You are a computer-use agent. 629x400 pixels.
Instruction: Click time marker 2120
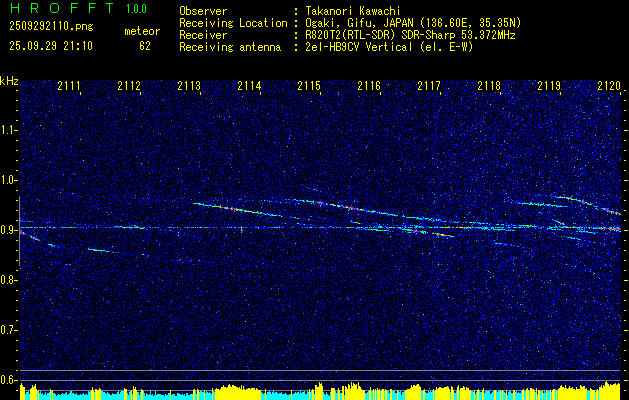point(609,86)
